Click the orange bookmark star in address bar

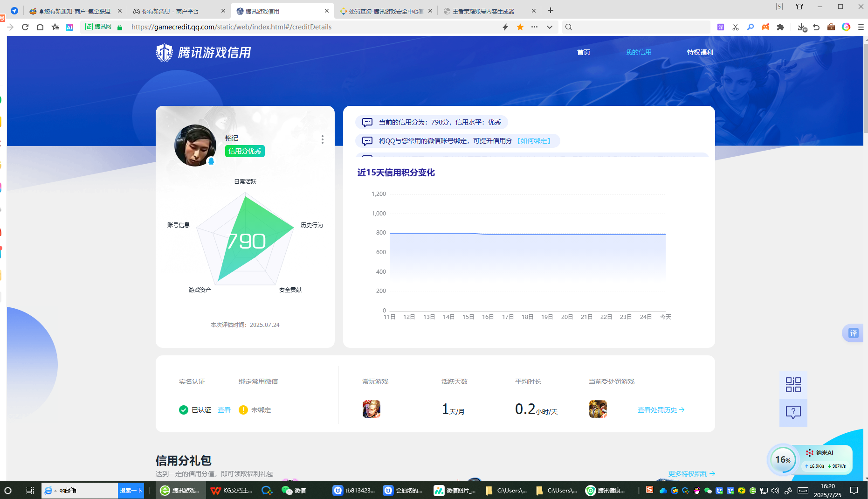[520, 27]
